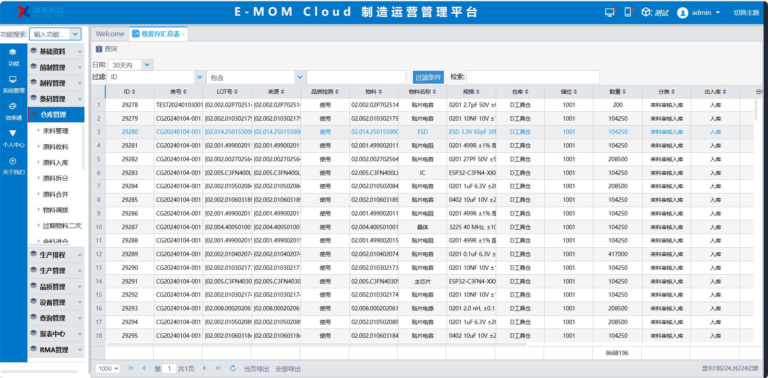768x378 pixels.
Task: Click the desktop monitor notification icon
Action: click(610, 13)
